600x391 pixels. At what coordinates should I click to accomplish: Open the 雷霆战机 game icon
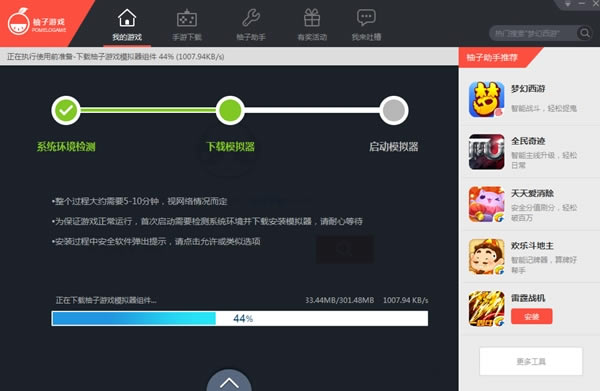click(x=486, y=309)
